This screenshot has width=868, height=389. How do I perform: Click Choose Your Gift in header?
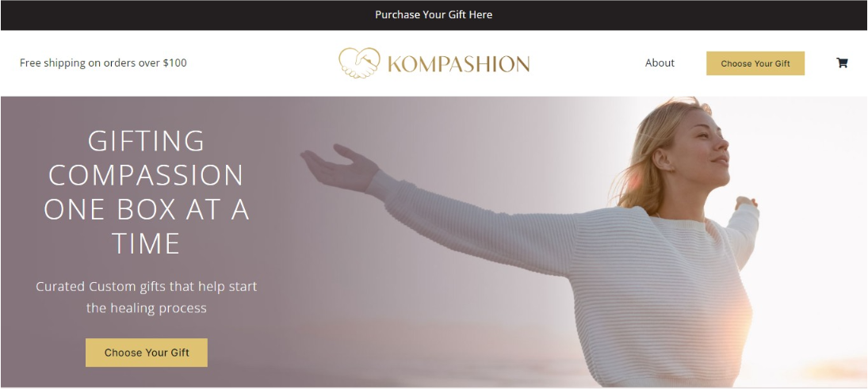tap(755, 63)
